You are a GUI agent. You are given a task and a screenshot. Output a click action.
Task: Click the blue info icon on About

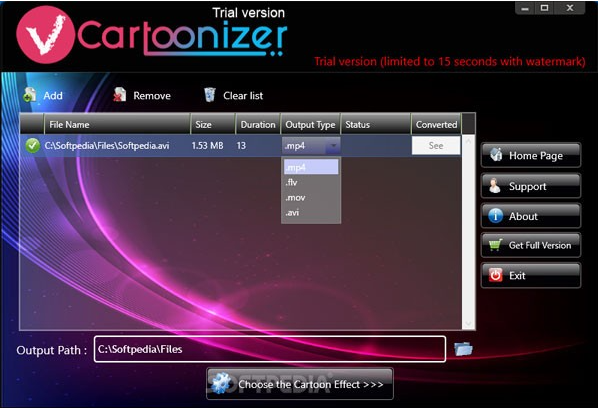pos(495,216)
